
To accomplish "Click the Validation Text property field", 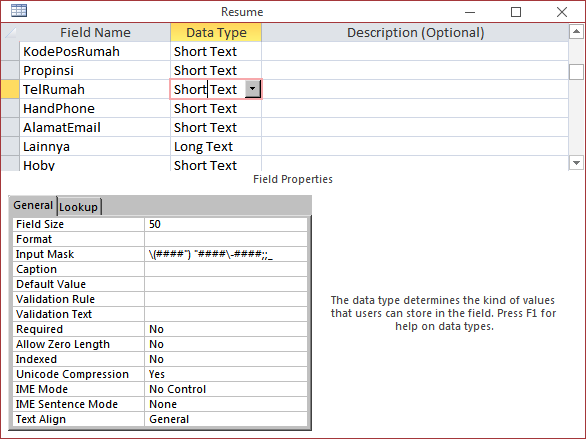I will coord(226,314).
